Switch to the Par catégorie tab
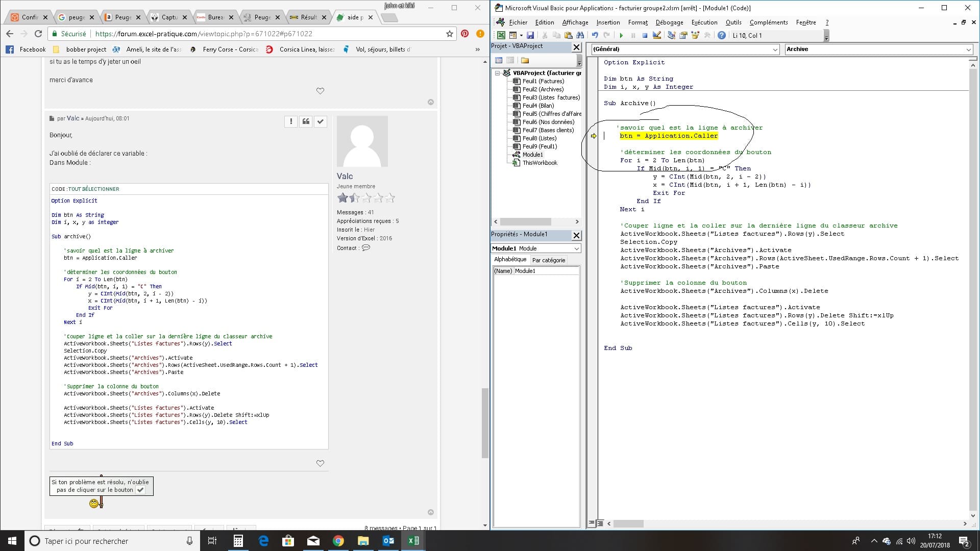Screen dimensions: 980x551 coord(548,260)
